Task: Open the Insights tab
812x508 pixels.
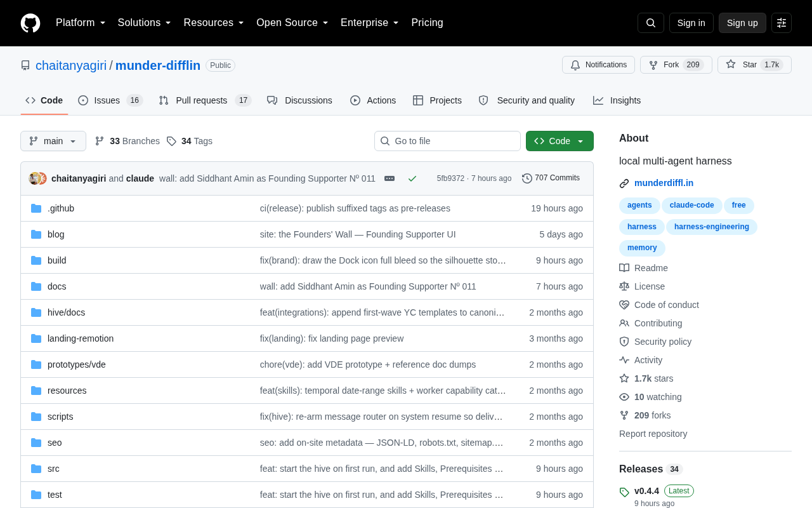Action: [617, 100]
